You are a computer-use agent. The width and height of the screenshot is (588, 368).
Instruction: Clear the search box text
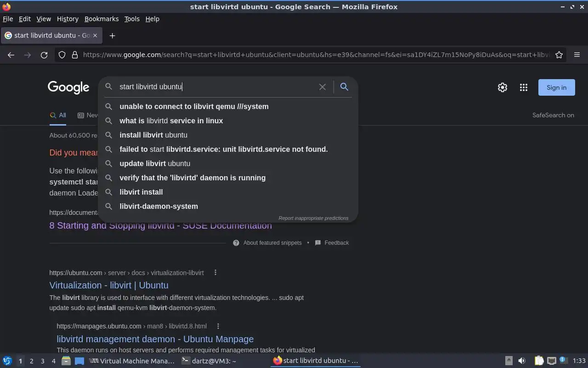point(322,86)
